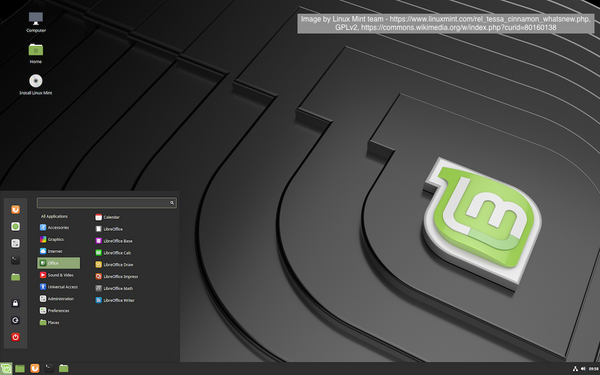Open the Calendar application entry
Image resolution: width=600 pixels, height=375 pixels.
pyautogui.click(x=108, y=217)
